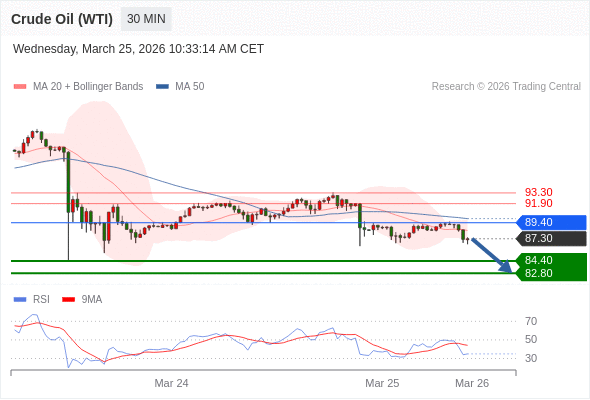The image size is (590, 400).
Task: Click the Mar 24 date axis label
Action: [x=171, y=383]
